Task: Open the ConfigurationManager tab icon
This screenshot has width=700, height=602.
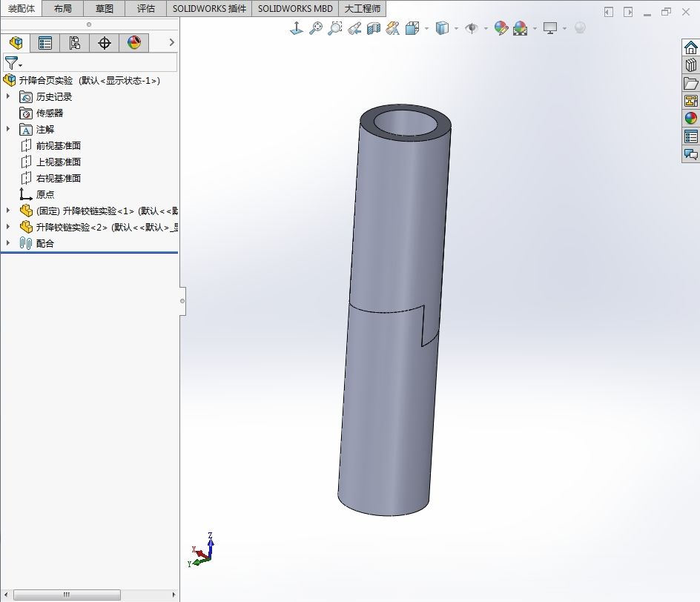Action: [x=74, y=43]
